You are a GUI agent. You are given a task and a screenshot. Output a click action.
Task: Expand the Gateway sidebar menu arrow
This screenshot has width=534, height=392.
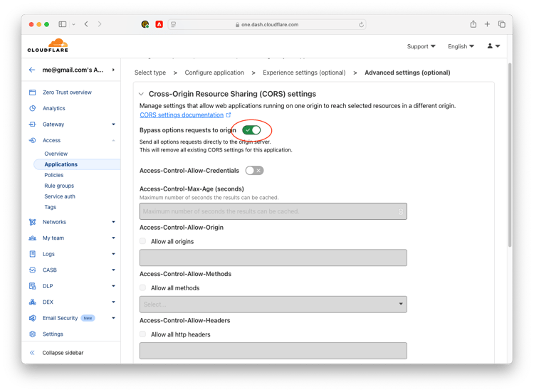click(113, 125)
